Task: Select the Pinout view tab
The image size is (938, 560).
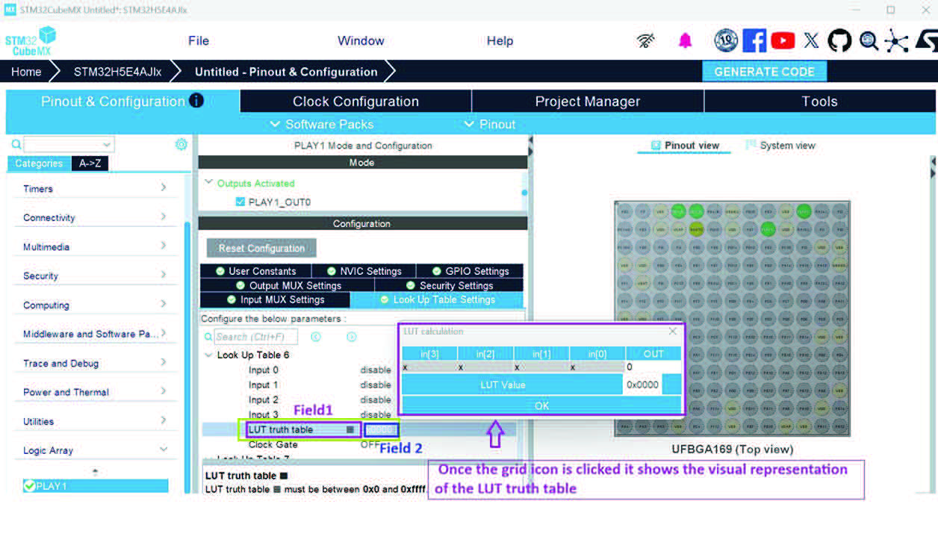Action: coord(685,146)
